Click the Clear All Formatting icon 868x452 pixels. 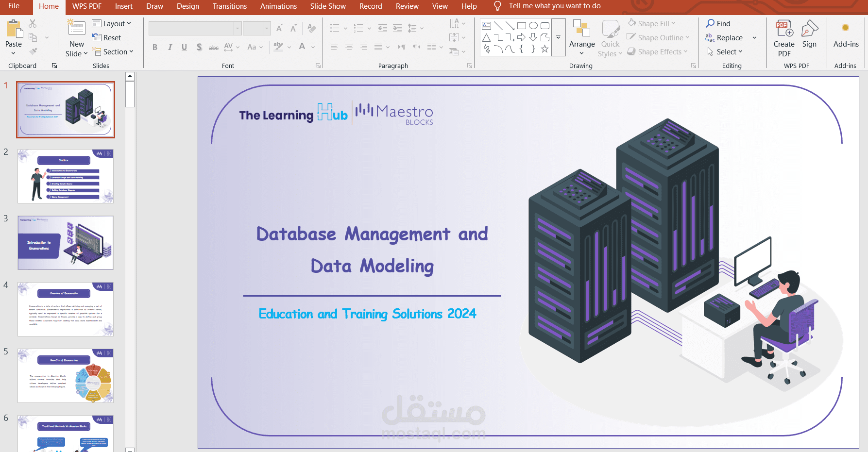[312, 28]
